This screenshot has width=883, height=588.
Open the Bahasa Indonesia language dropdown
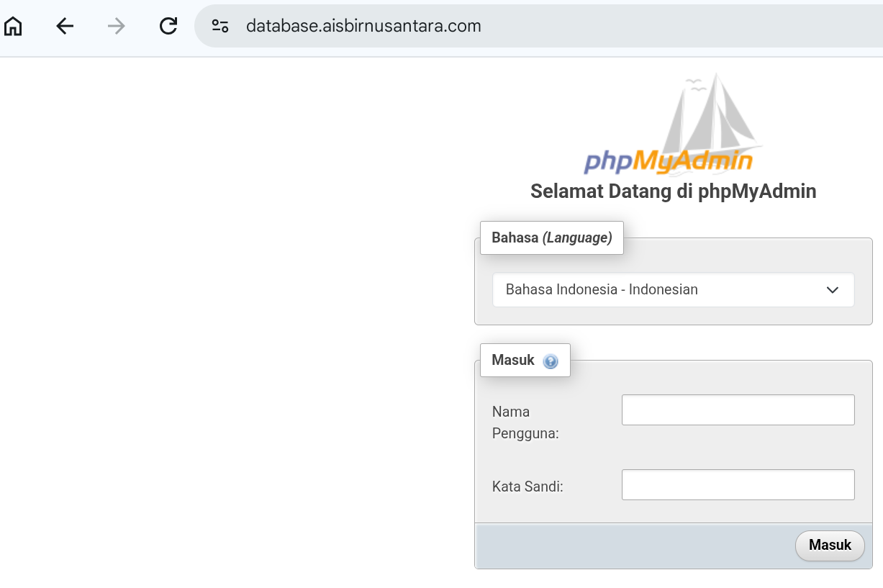click(673, 290)
